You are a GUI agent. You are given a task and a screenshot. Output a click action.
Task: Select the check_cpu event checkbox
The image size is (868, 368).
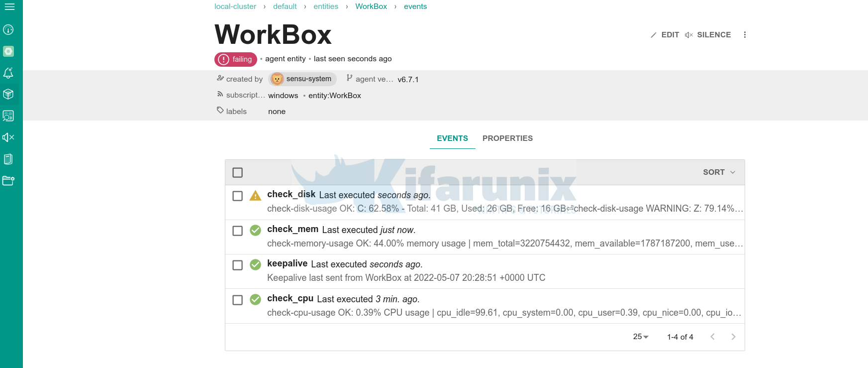point(238,300)
